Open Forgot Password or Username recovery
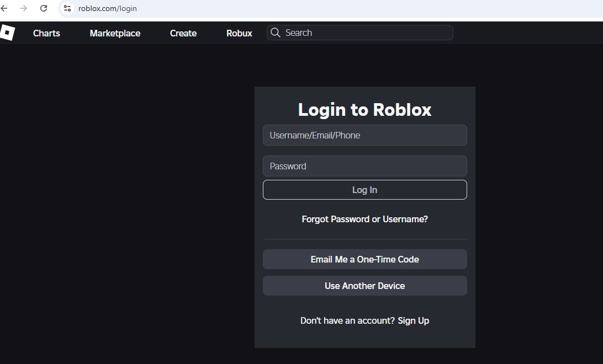This screenshot has width=603, height=364. tap(364, 219)
